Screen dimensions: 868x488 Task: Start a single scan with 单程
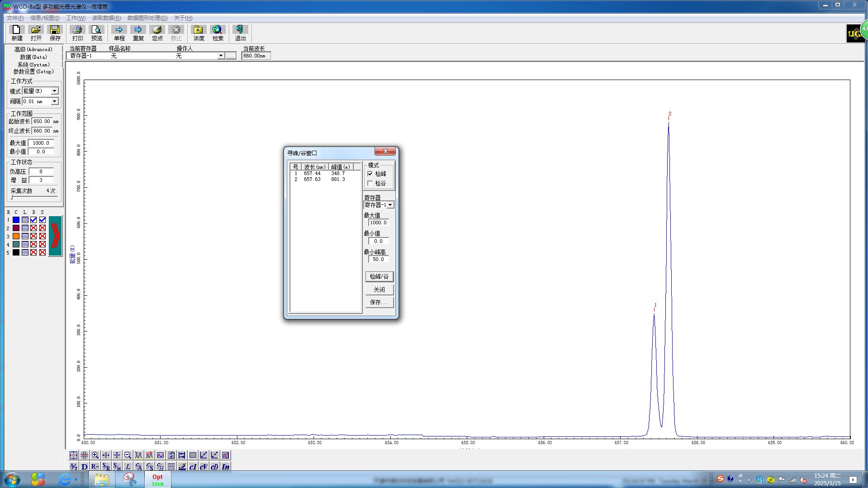[119, 33]
